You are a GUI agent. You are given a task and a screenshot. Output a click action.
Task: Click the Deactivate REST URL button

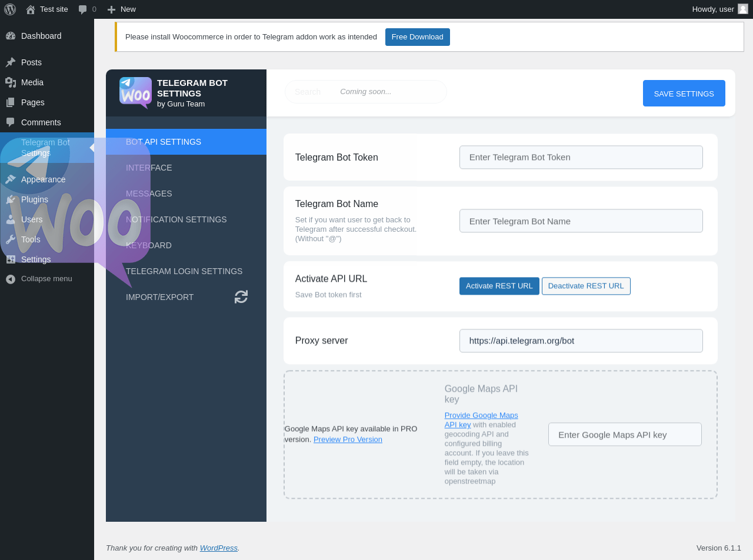tap(586, 286)
